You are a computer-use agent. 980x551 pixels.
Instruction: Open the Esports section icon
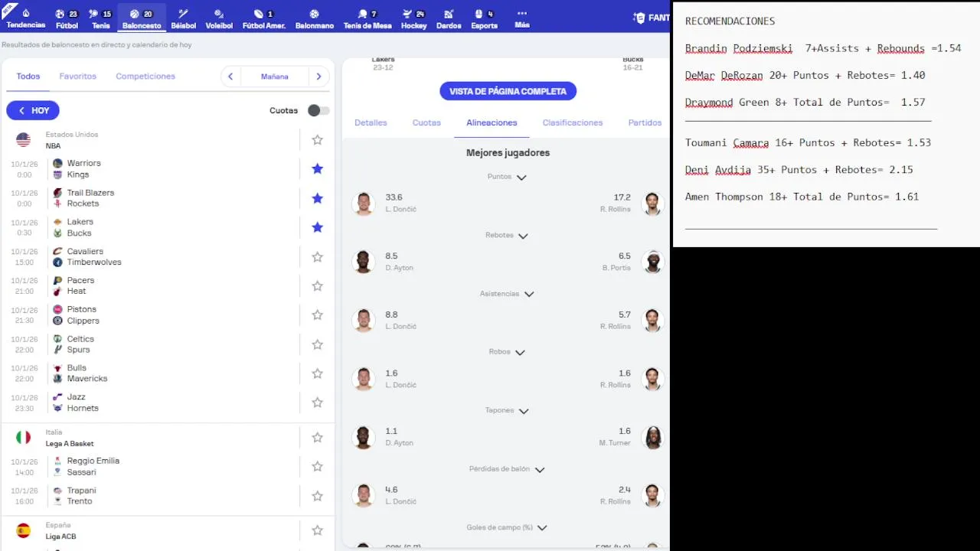(x=479, y=14)
